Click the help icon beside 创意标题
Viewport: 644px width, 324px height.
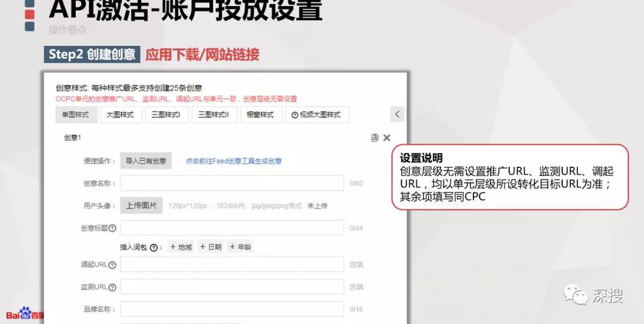pyautogui.click(x=112, y=228)
